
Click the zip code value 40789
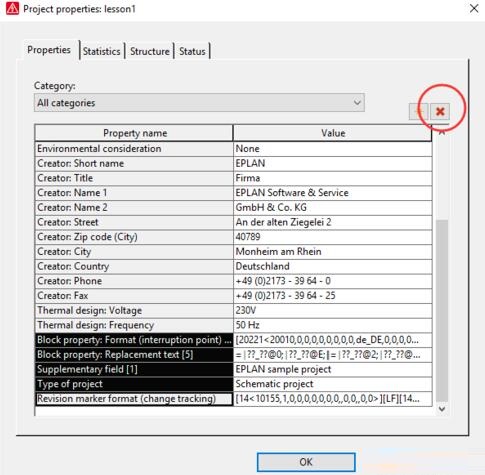[x=332, y=237]
